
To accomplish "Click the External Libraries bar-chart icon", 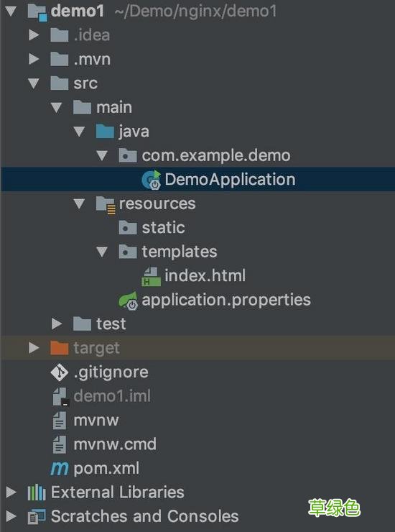I will coord(37,492).
